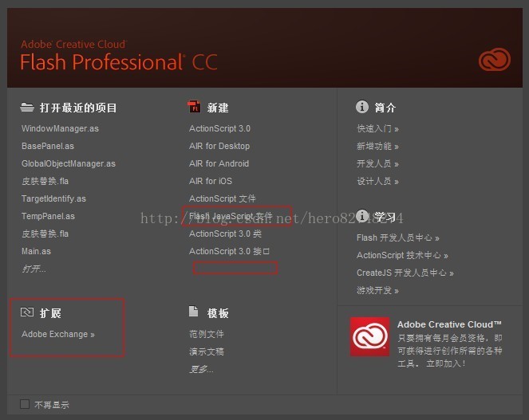Screen dimensions: 529x420
Task: Click the info icon next to 学习
Action: point(362,216)
